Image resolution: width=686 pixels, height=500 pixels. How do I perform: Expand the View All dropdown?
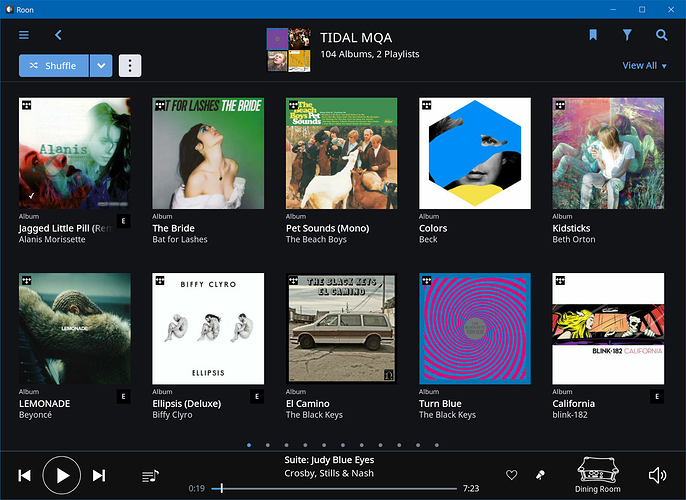pos(644,66)
